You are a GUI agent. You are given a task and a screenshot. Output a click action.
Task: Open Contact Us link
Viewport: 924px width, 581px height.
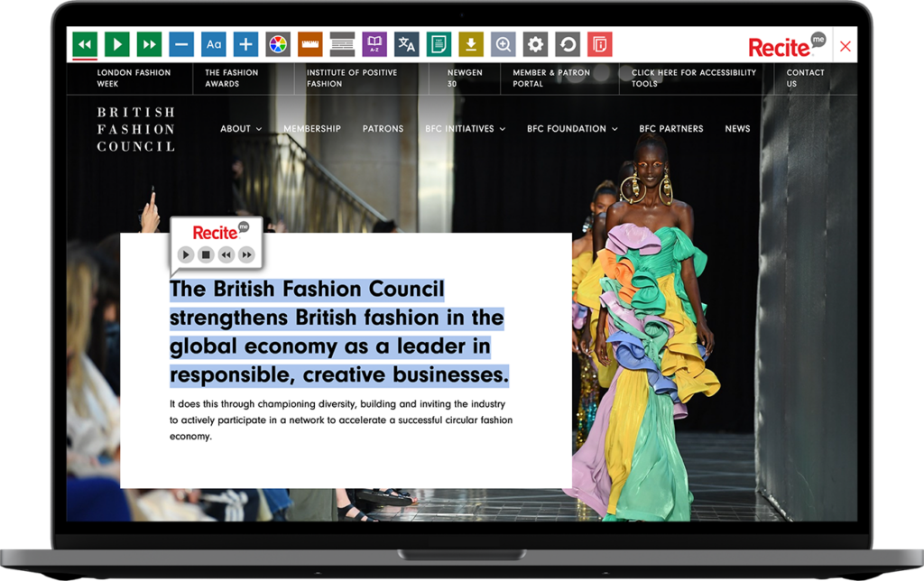[x=805, y=78]
